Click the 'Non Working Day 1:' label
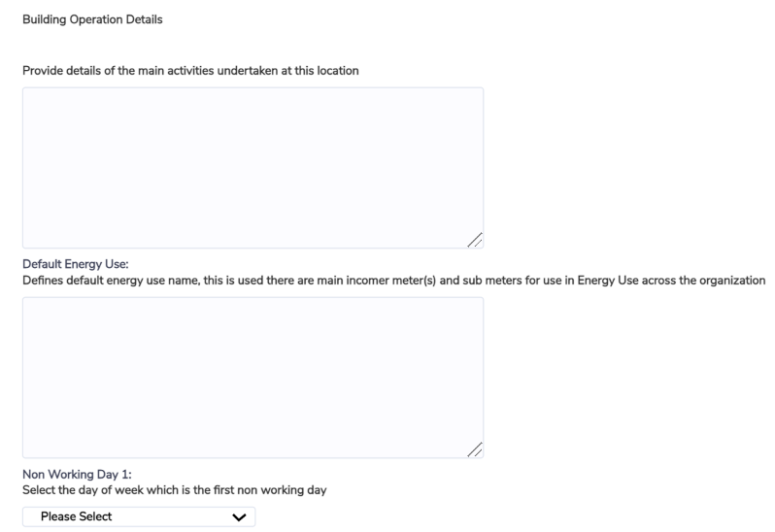Image resolution: width=775 pixels, height=532 pixels. coord(77,474)
